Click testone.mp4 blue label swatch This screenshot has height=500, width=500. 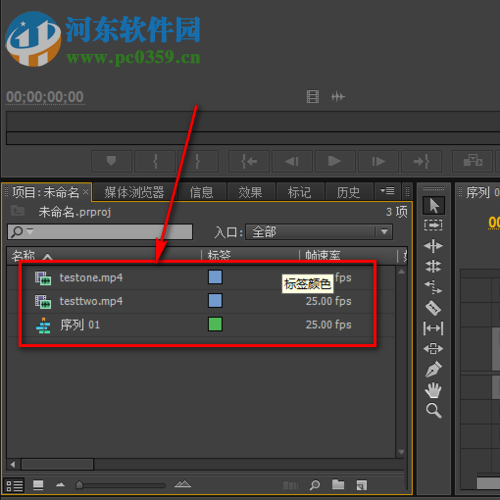point(215,277)
